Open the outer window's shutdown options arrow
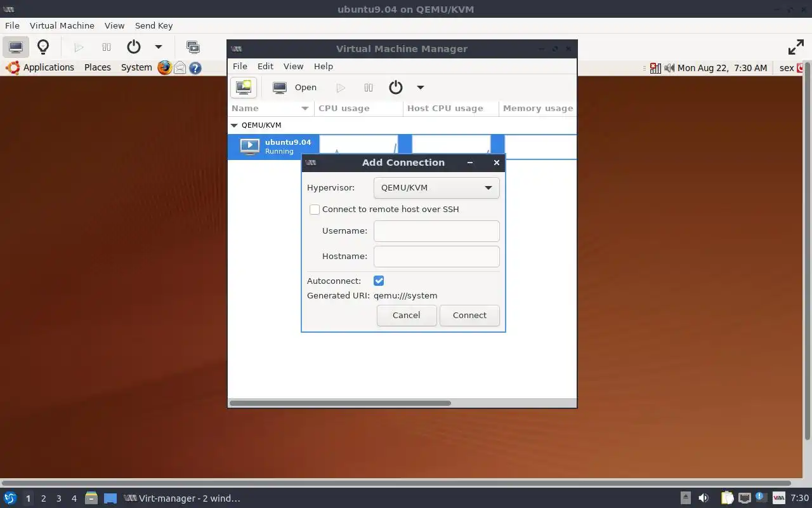The image size is (812, 508). pos(159,47)
